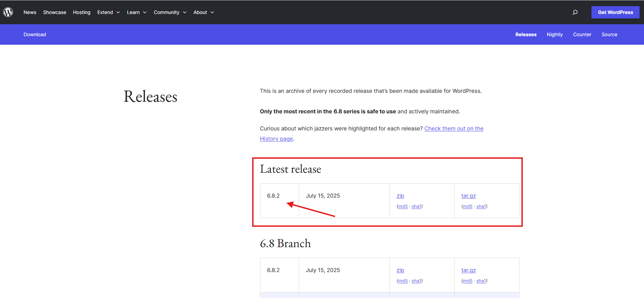Select the Releases tab
Viewport: 644px width, 298px height.
pos(526,34)
